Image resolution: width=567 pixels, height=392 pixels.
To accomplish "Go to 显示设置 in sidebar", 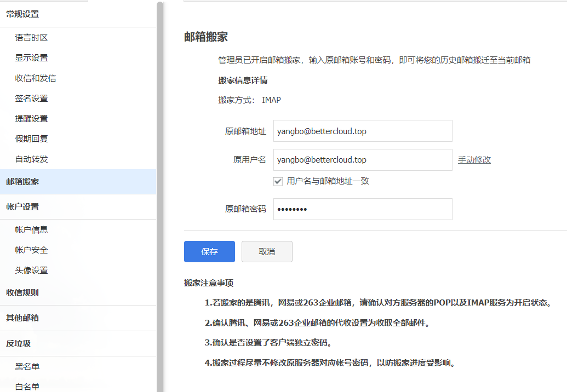I will [x=31, y=58].
